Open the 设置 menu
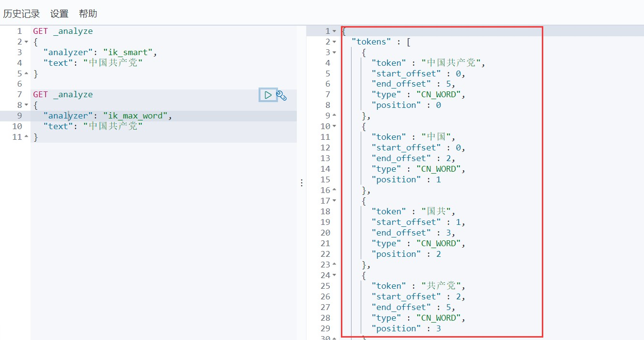 click(x=59, y=14)
